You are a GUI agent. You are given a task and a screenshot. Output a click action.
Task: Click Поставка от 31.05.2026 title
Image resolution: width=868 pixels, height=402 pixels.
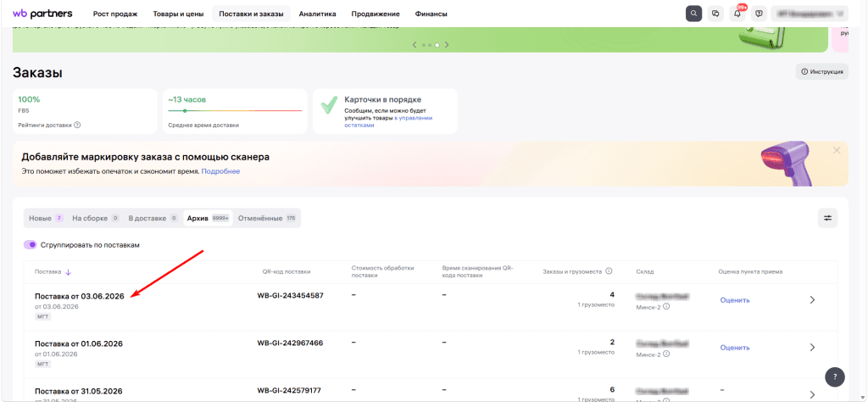79,391
